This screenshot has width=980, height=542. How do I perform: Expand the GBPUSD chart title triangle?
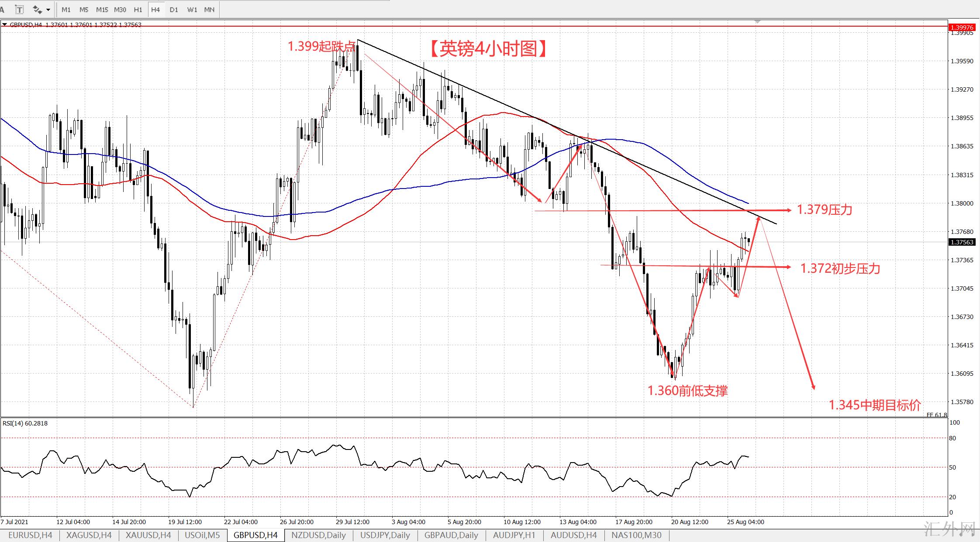click(x=4, y=25)
